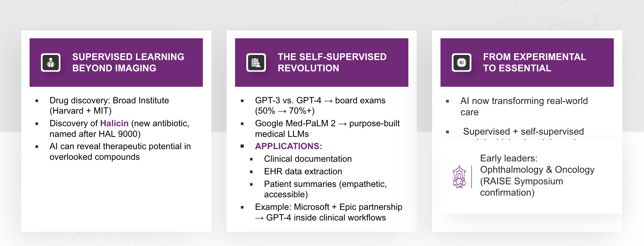The width and height of the screenshot is (644, 246).
Task: Click the purple people icon beside Early leaders
Action: pos(459,177)
